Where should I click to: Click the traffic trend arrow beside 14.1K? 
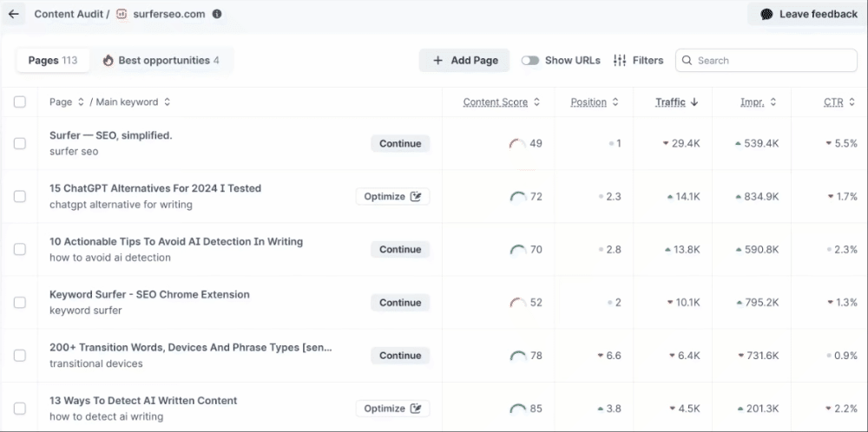670,196
